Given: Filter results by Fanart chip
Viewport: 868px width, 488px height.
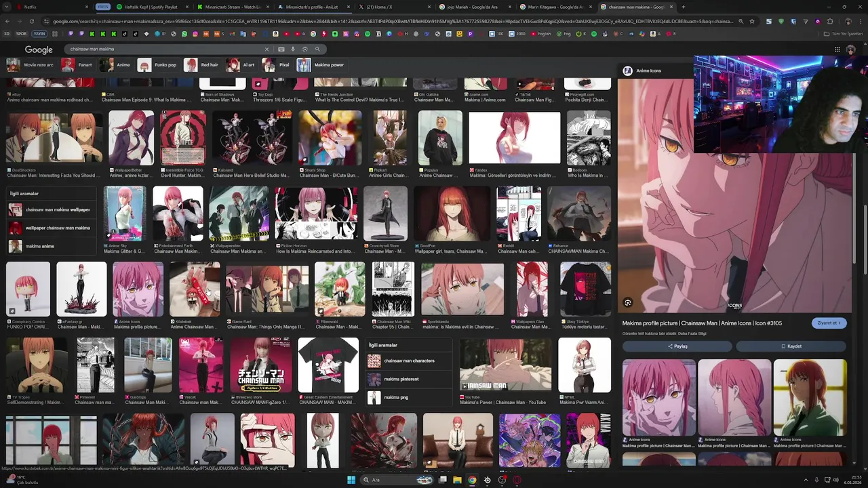Looking at the screenshot, I should pyautogui.click(x=77, y=65).
